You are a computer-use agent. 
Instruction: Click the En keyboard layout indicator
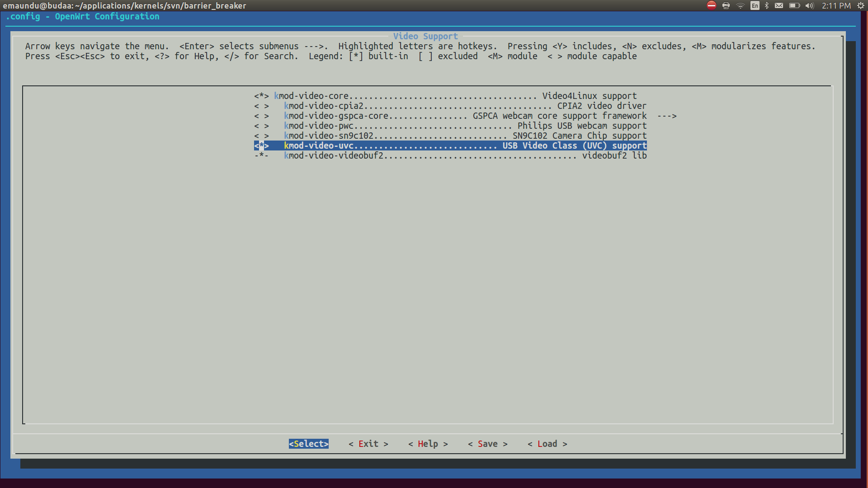coord(755,5)
